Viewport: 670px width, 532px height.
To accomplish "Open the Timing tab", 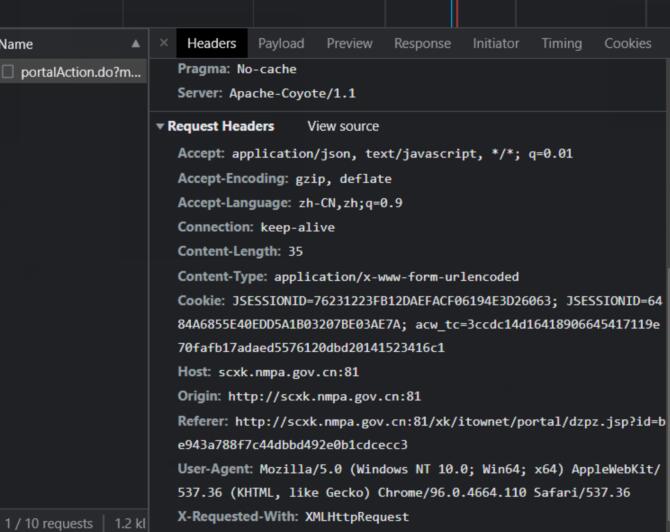I will 561,44.
